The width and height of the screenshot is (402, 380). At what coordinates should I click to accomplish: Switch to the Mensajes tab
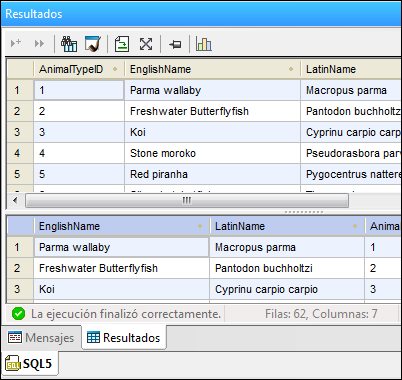pos(41,338)
